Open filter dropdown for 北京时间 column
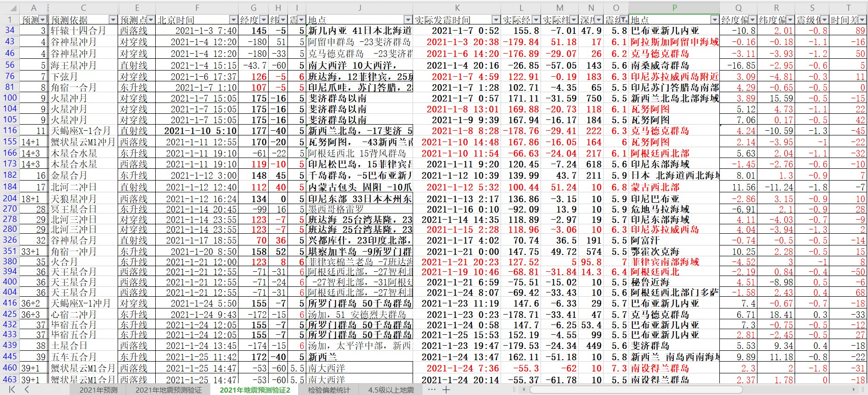 pyautogui.click(x=233, y=20)
